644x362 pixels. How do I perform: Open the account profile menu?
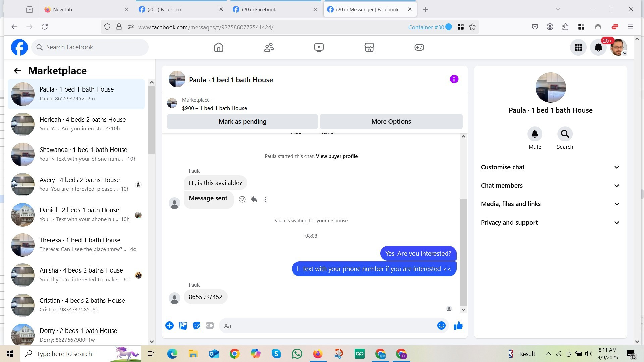tap(618, 48)
